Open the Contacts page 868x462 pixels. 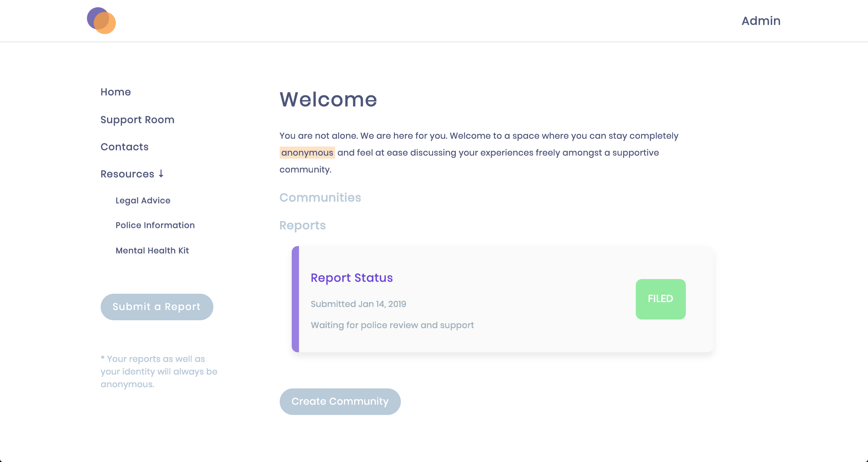tap(124, 147)
